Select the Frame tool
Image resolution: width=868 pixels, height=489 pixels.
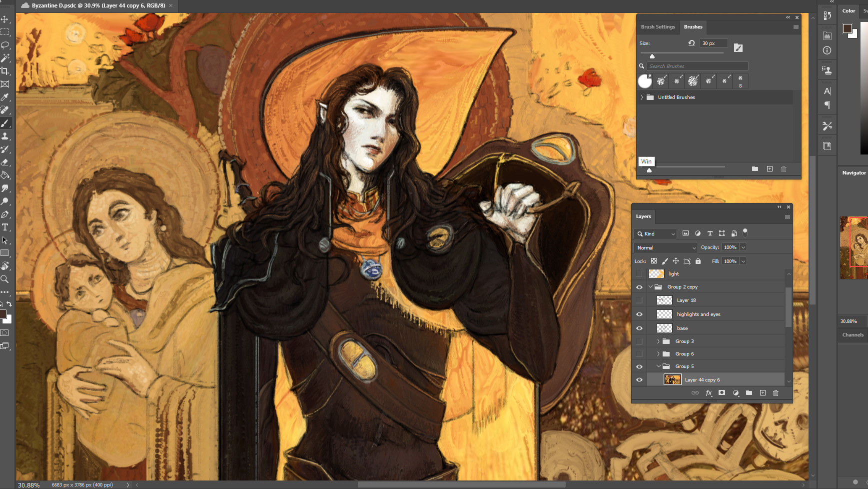pyautogui.click(x=5, y=84)
